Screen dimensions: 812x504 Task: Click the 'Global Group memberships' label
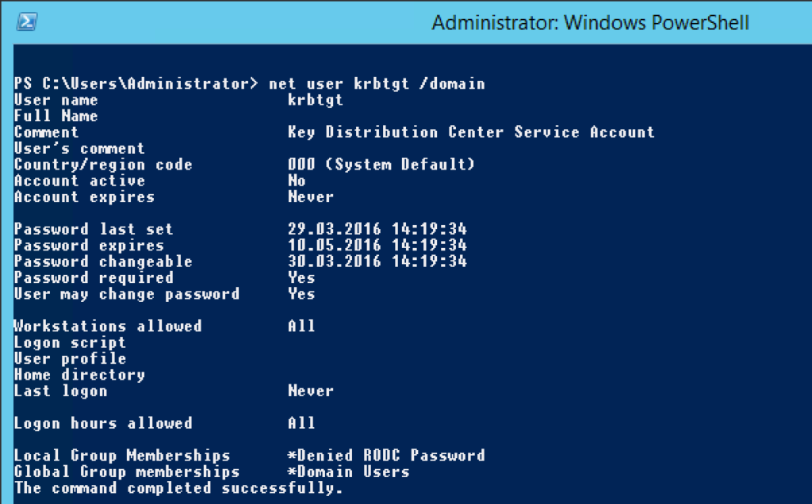[127, 472]
